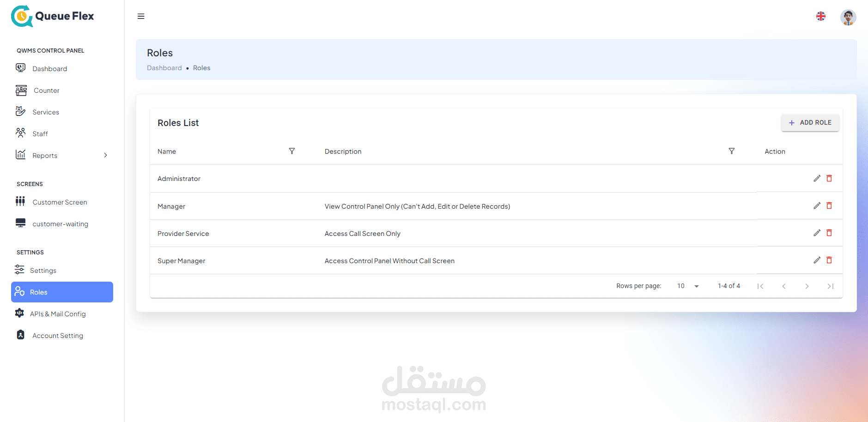Open customer-waiting screen entry
Image resolution: width=868 pixels, height=422 pixels.
pos(60,224)
